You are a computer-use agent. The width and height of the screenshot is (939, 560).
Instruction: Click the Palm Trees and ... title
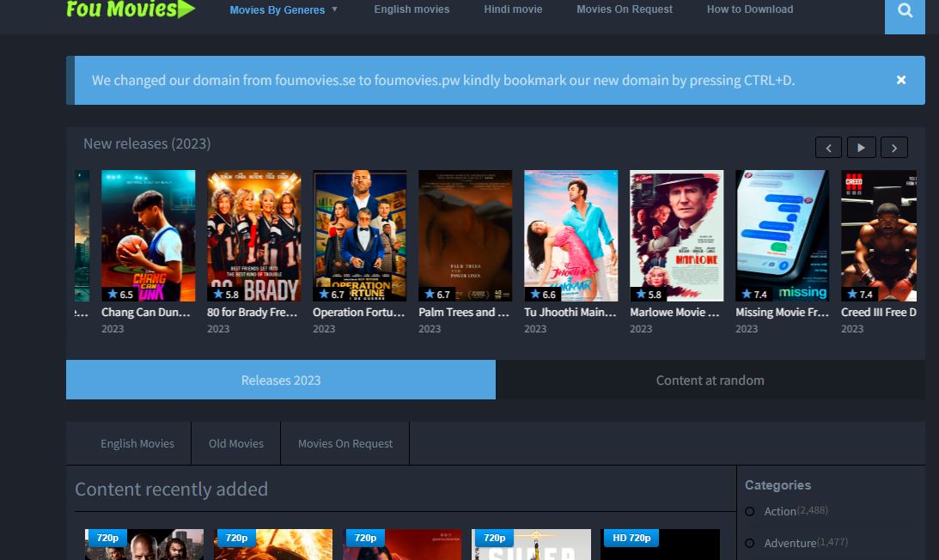coord(464,312)
